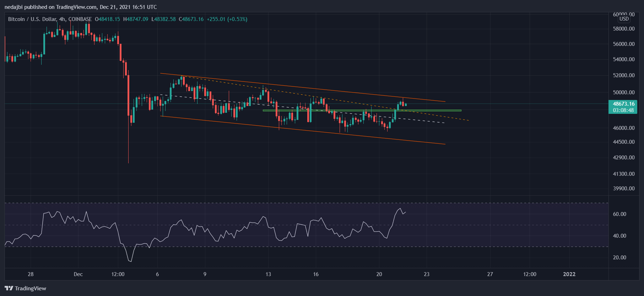Click the first 12:00 label after Dec
Viewport: 644px width, 296px height.
coord(118,274)
